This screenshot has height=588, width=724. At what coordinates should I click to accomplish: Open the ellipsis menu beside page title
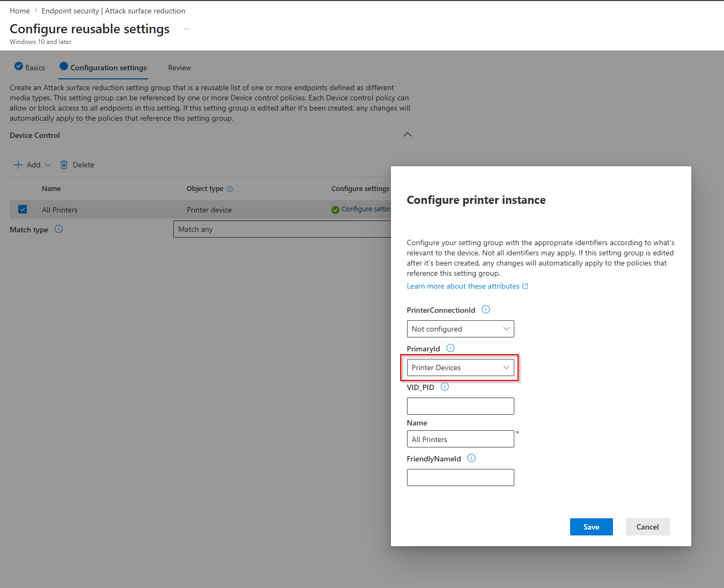pos(187,29)
